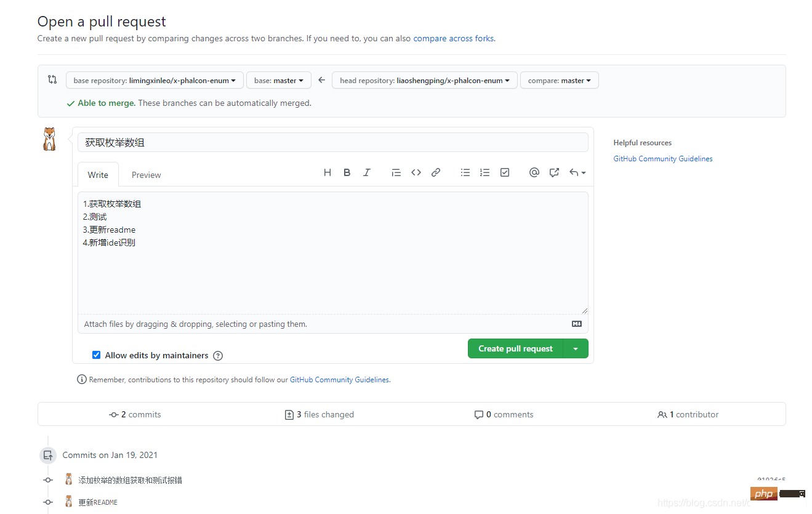Click the avatar beside the 更新README commit
This screenshot has height=514, width=812.
69,501
